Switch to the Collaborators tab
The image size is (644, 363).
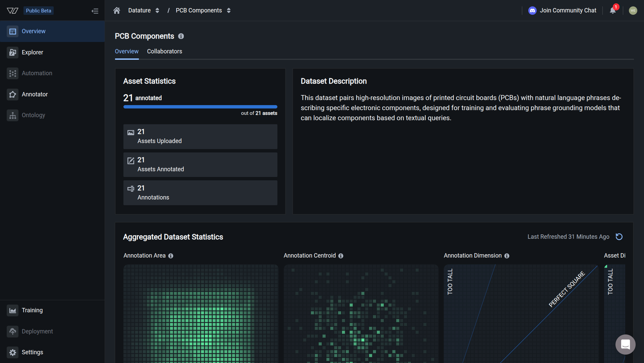click(x=164, y=51)
